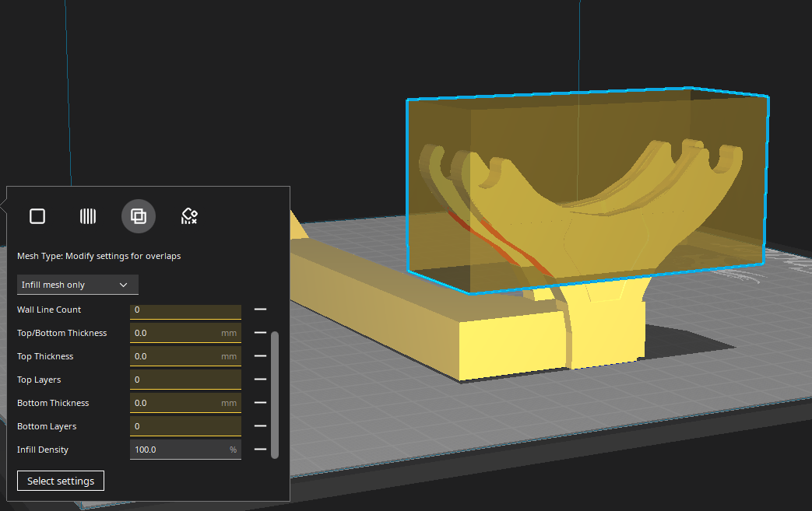Edit the Bottom Thickness value field
The height and width of the screenshot is (511, 812).
[185, 402]
